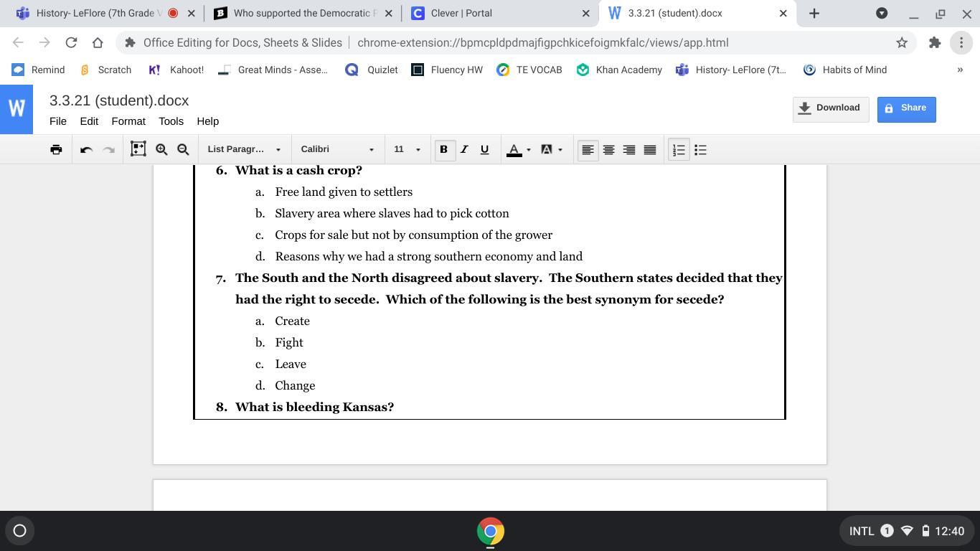
Task: Justify the paragraph text
Action: (x=650, y=149)
